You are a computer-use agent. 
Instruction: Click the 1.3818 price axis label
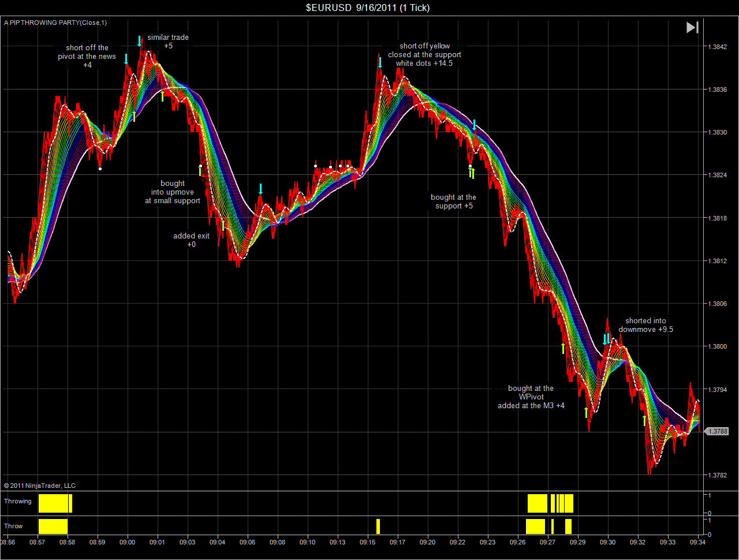click(717, 218)
